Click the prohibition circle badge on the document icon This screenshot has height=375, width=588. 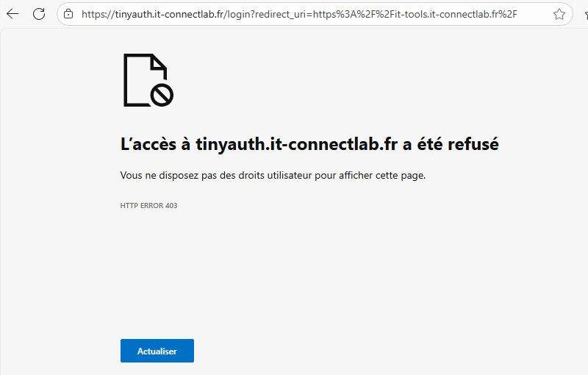(162, 94)
